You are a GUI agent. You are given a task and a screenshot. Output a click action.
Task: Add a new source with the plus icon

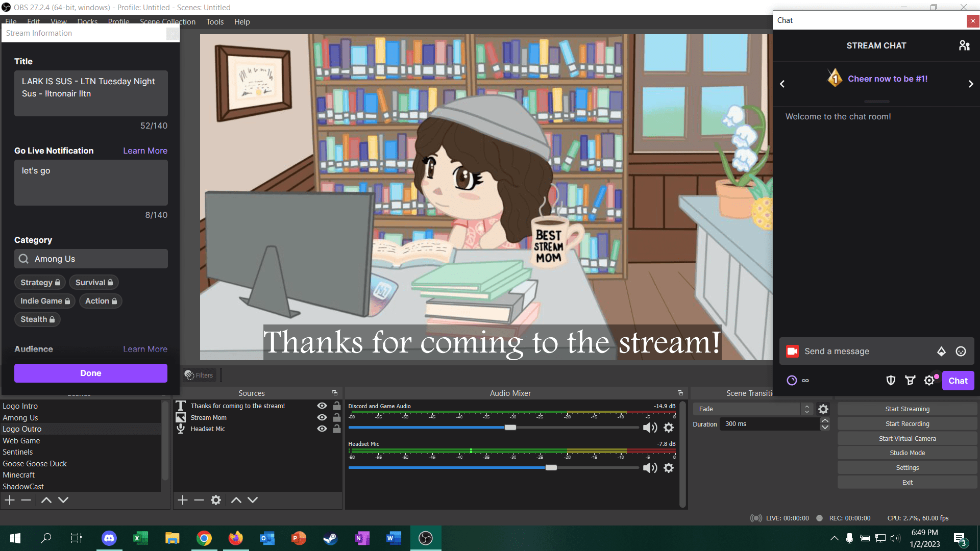click(182, 500)
